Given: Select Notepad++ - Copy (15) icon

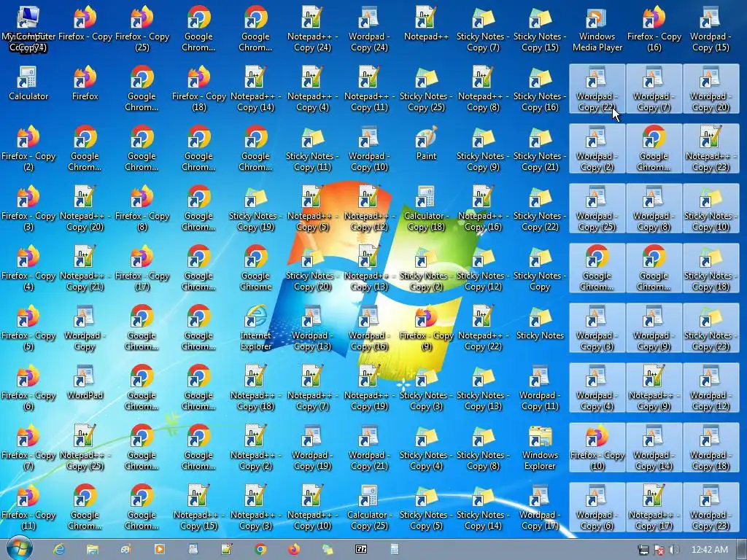Looking at the screenshot, I should (198, 508).
